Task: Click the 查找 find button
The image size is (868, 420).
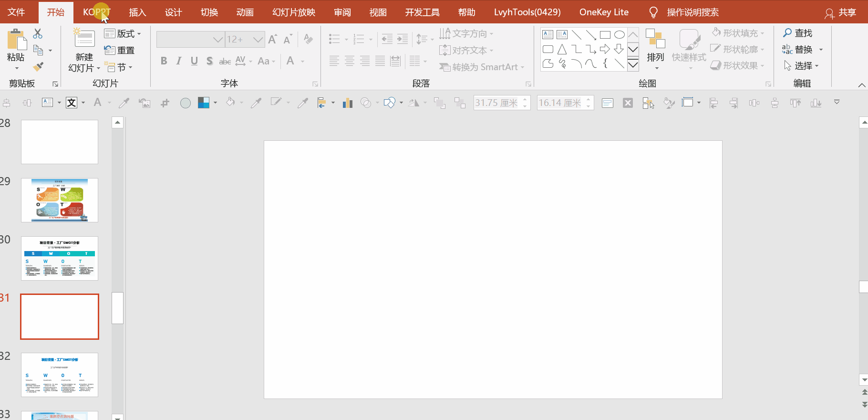Action: tap(797, 33)
